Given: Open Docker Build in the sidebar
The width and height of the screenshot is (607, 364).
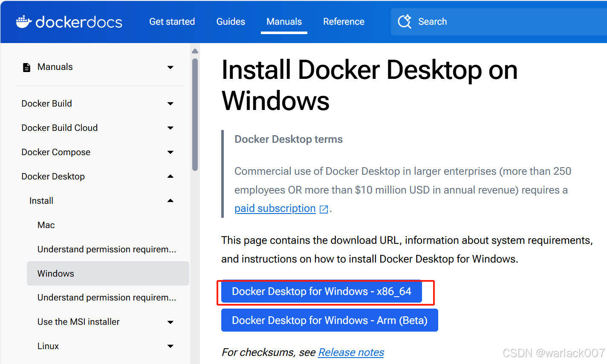Looking at the screenshot, I should [x=46, y=104].
